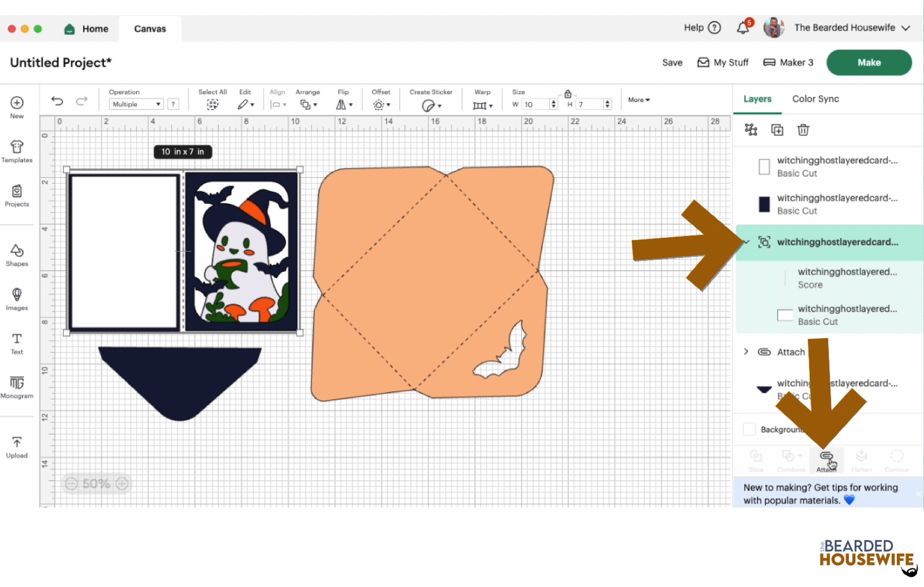924x587 pixels.
Task: Select the Text tool
Action: coord(17,343)
